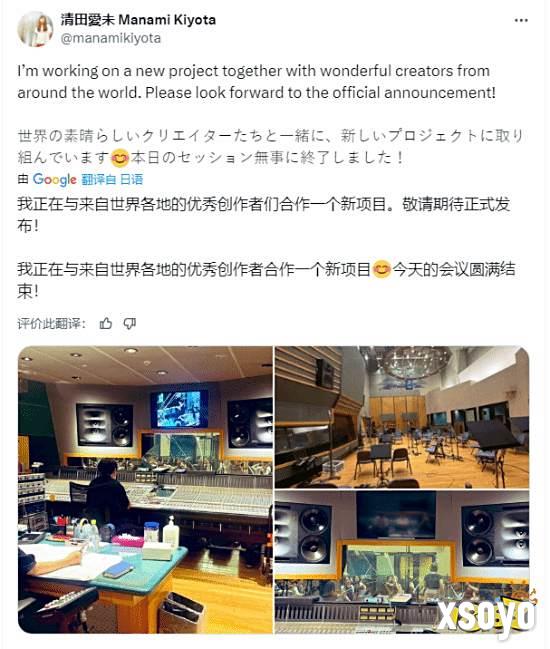550x649 pixels.
Task: Open the @manamikiyota handle link
Action: tap(110, 38)
